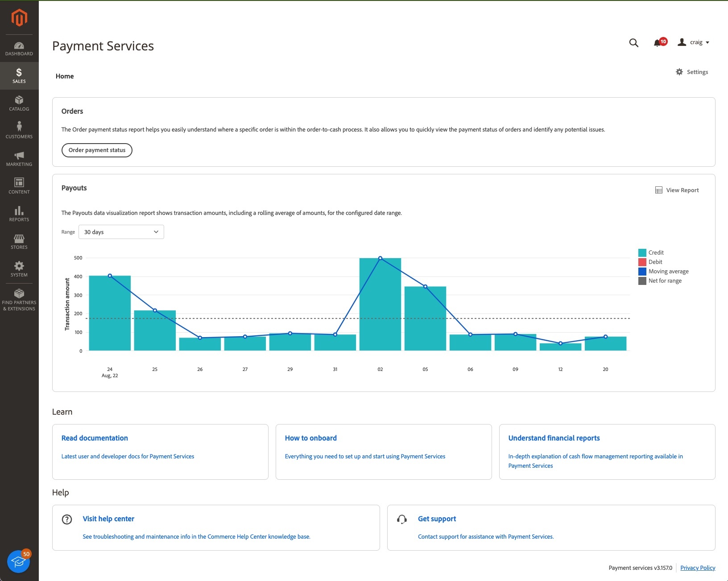Open the Content section

pyautogui.click(x=19, y=185)
